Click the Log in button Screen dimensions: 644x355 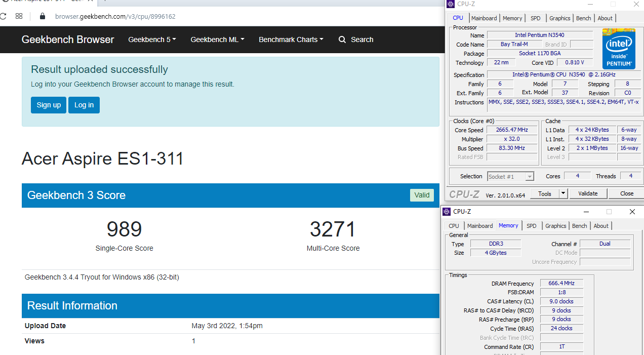coord(84,105)
